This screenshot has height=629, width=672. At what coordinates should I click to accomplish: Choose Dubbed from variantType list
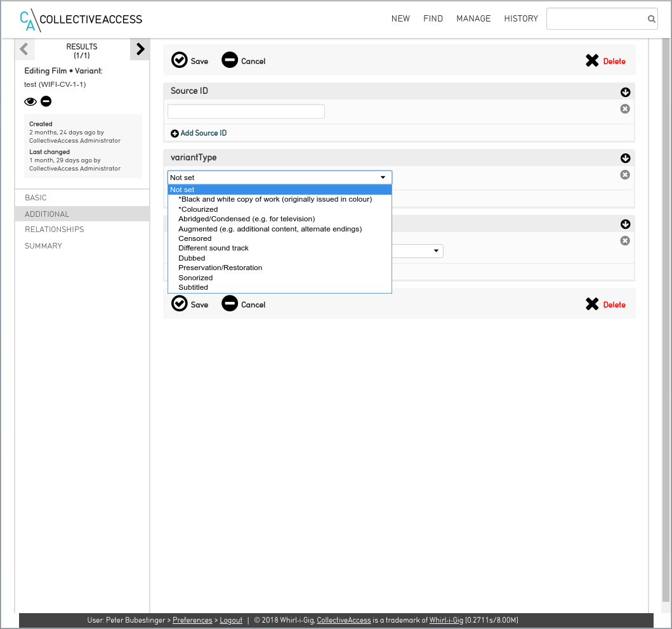pos(192,258)
